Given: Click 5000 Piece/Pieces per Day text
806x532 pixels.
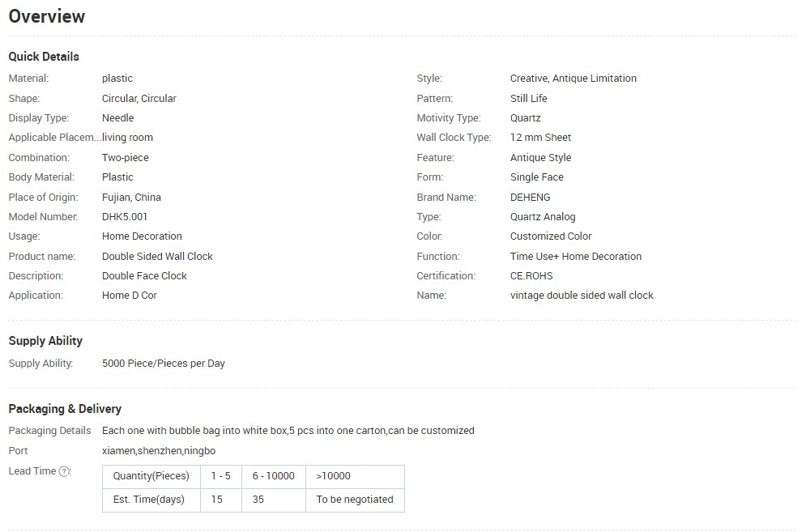Looking at the screenshot, I should [164, 364].
